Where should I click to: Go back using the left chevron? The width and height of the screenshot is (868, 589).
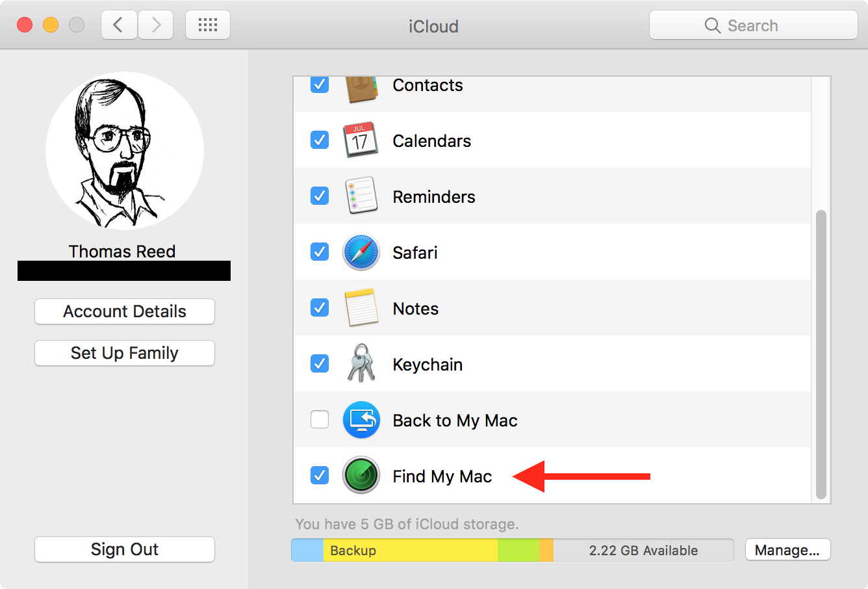(x=118, y=25)
